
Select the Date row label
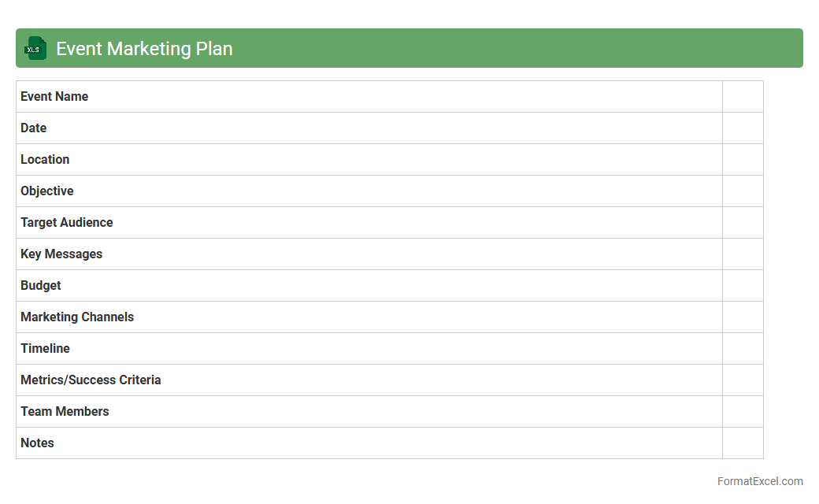[x=34, y=128]
